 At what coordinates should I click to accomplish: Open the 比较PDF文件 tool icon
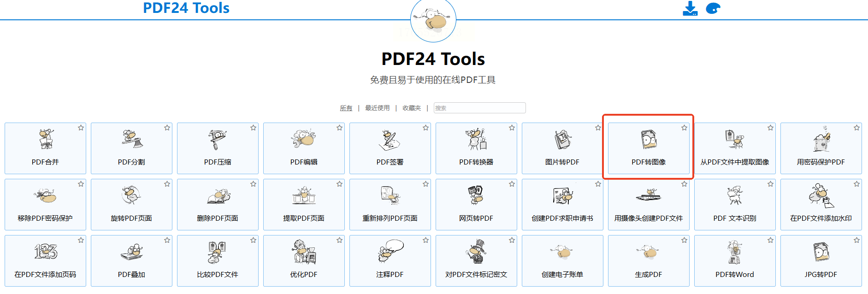[x=217, y=252]
